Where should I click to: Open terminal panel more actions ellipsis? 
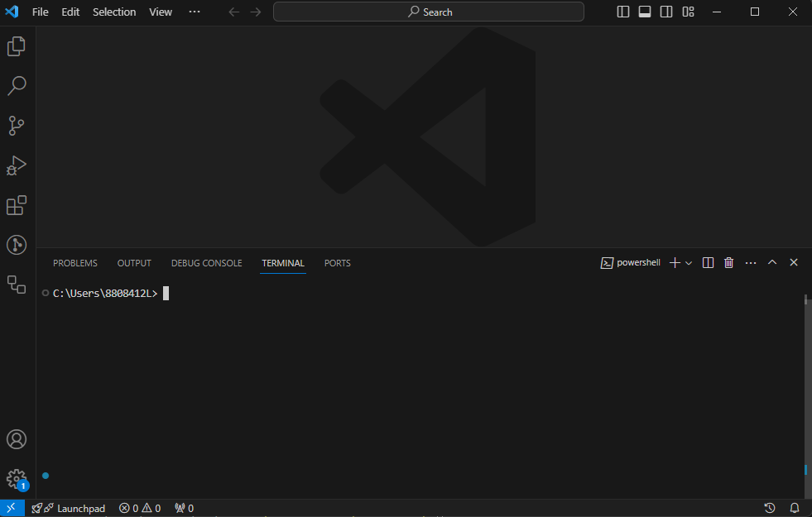751,263
